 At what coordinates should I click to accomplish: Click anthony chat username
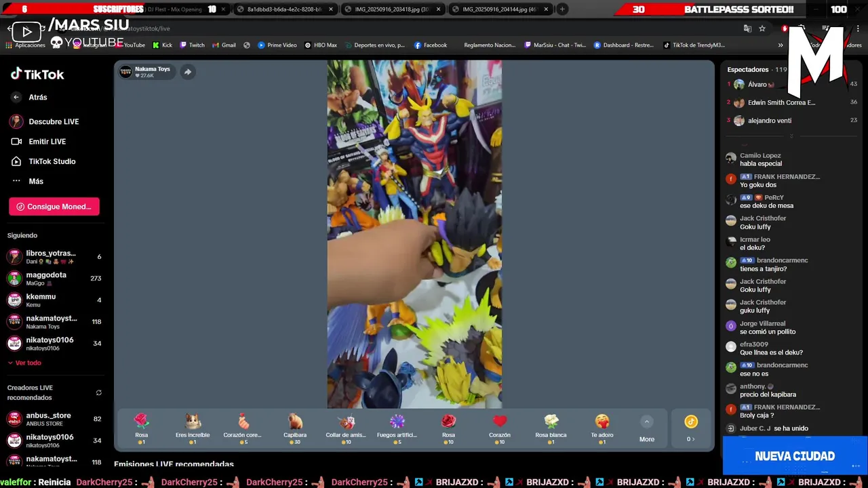(x=753, y=387)
